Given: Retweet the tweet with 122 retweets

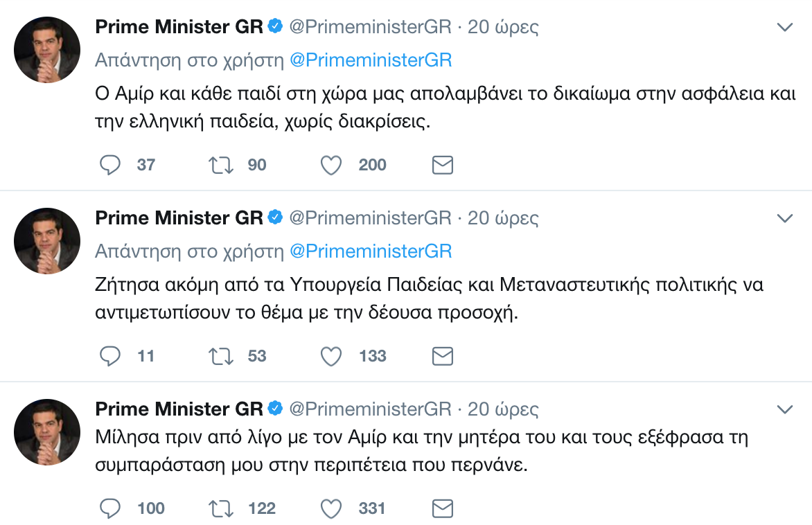Looking at the screenshot, I should coord(221,508).
